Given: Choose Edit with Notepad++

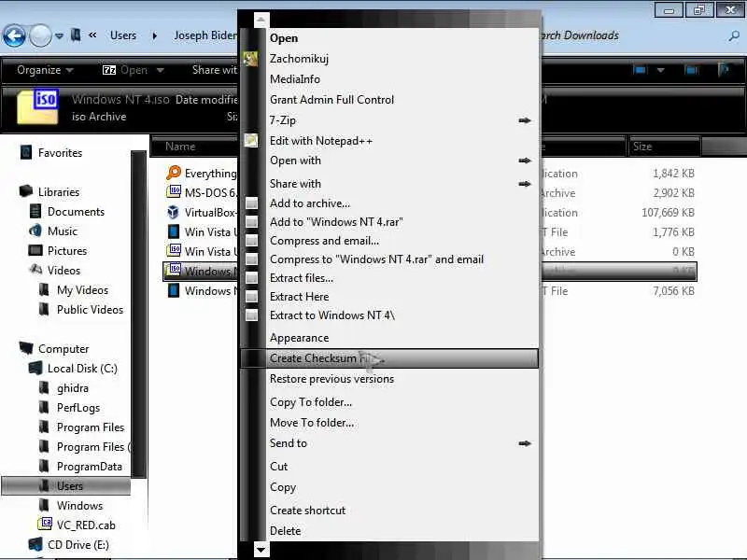Looking at the screenshot, I should 390,141.
